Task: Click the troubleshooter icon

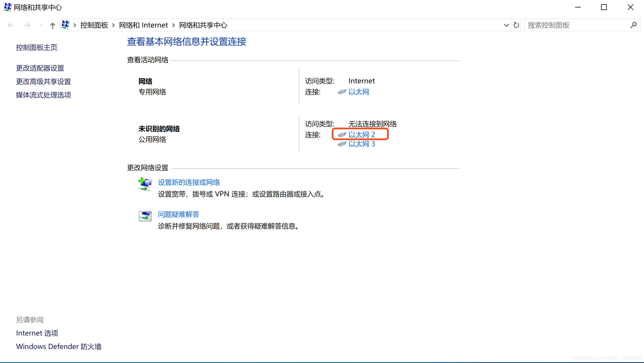Action: 145,216
